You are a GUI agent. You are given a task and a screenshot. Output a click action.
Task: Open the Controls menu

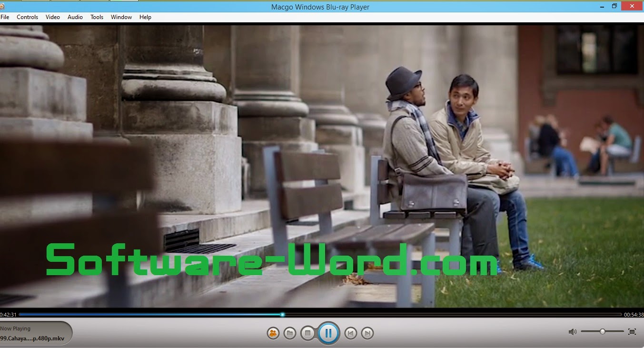click(27, 17)
